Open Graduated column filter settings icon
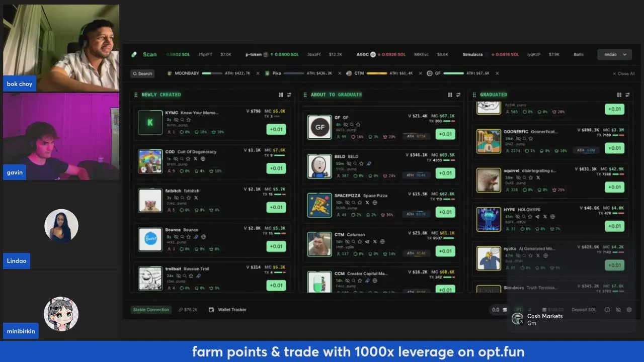 point(627,95)
